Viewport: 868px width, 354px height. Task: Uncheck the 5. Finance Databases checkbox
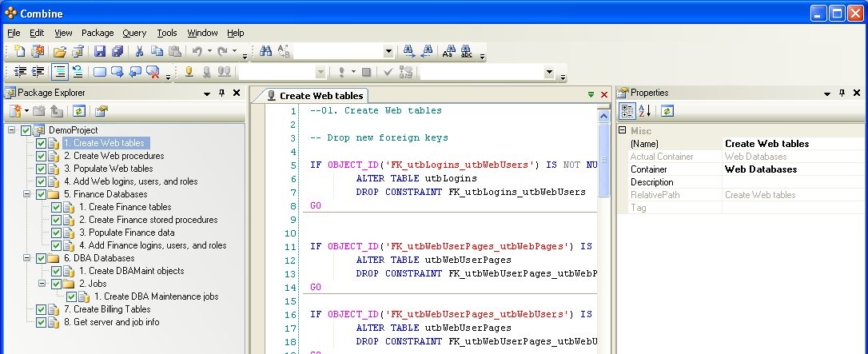coord(41,194)
